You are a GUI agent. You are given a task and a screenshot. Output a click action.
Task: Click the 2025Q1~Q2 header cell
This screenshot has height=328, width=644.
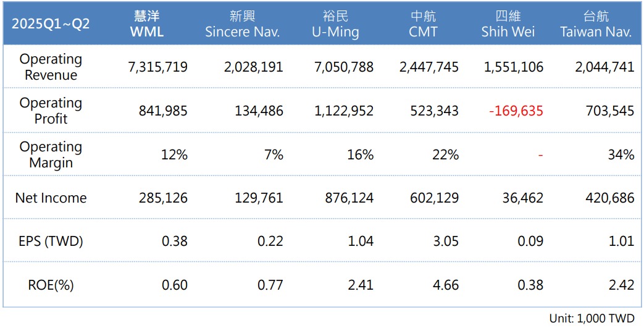point(51,24)
